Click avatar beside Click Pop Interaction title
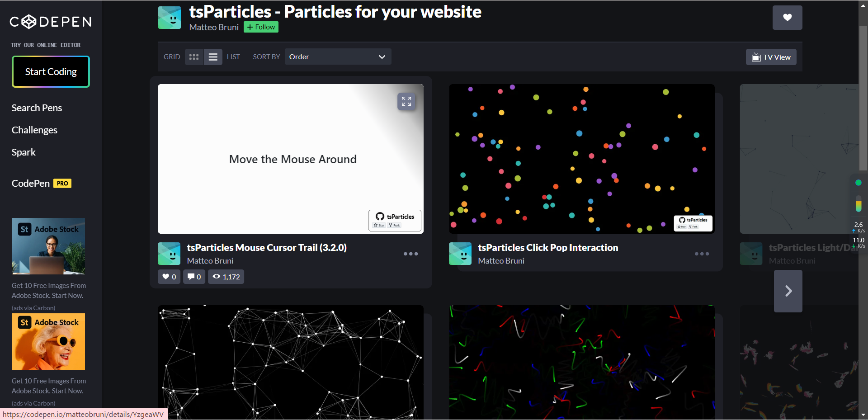868x420 pixels. (x=460, y=254)
